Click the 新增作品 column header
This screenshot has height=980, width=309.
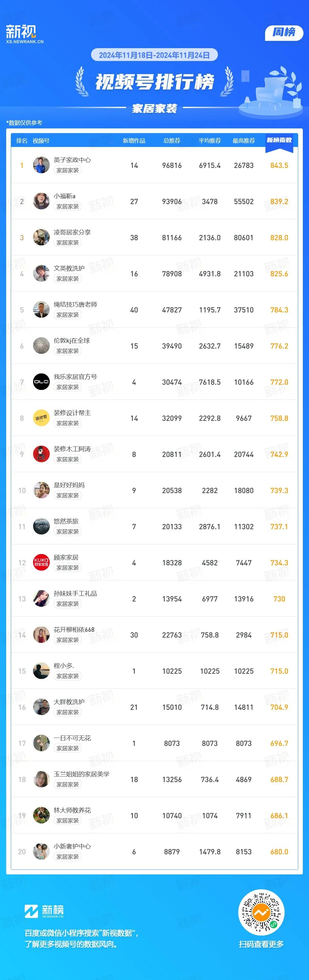(134, 141)
